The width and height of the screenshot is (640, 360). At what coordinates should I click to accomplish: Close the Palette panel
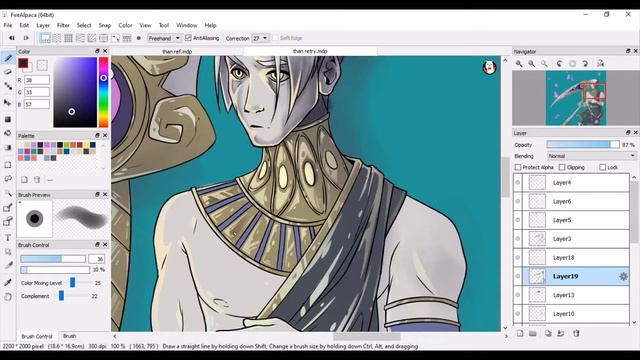click(105, 135)
